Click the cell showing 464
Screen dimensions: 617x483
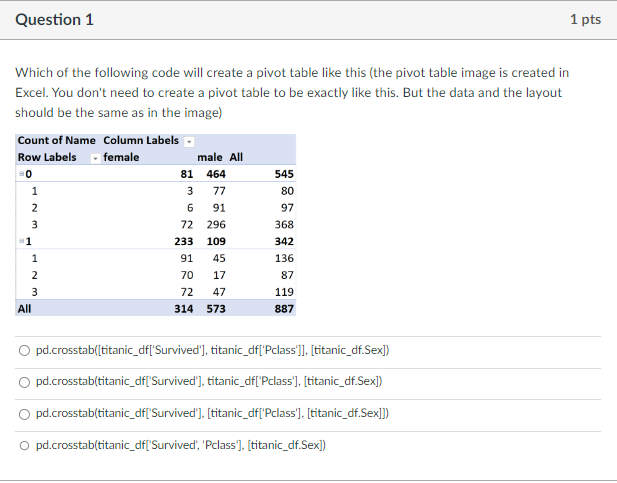(x=216, y=174)
